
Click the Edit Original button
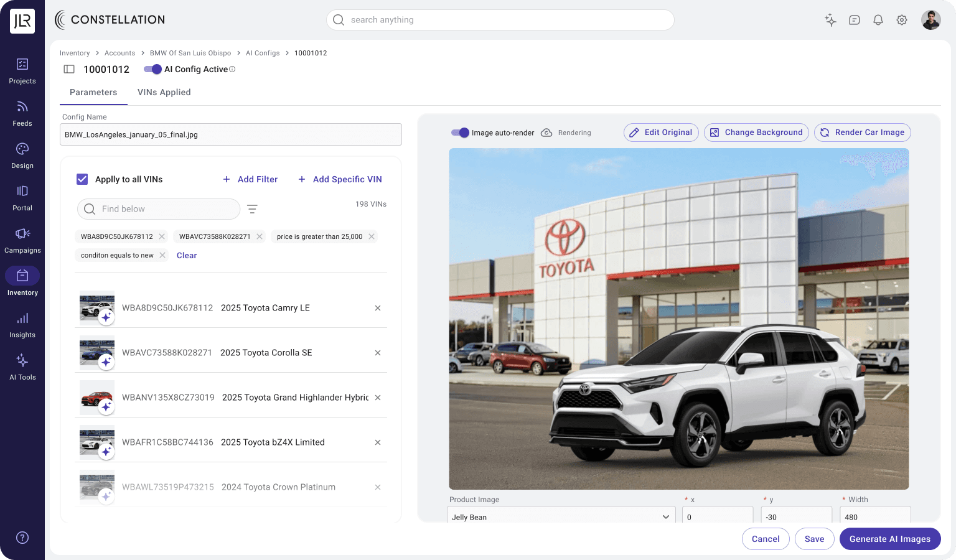click(x=661, y=133)
